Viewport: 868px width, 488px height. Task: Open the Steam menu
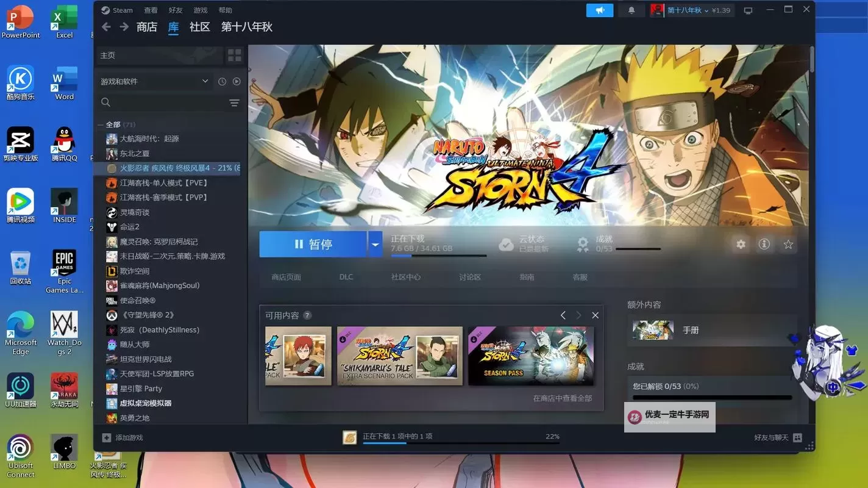[x=117, y=10]
